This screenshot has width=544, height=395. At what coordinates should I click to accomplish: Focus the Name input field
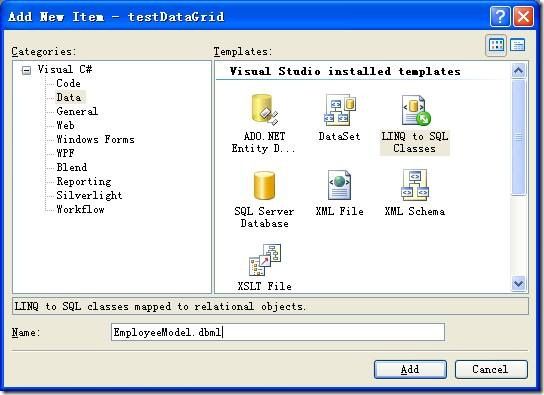(278, 332)
